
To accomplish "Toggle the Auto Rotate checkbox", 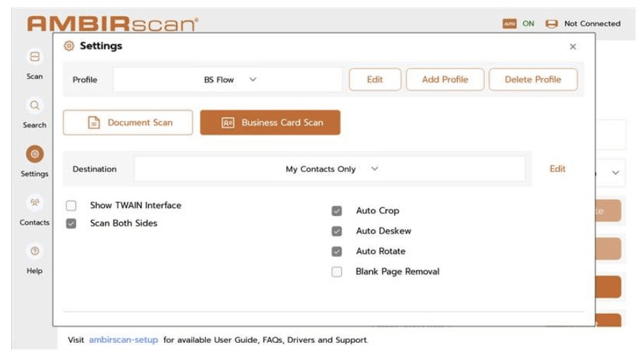I will (337, 251).
